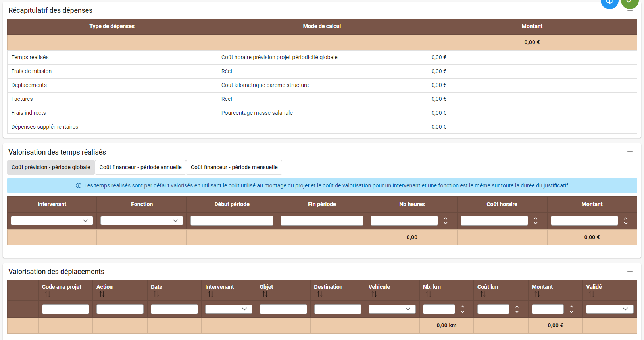Click the blue round button at top right

[x=609, y=2]
